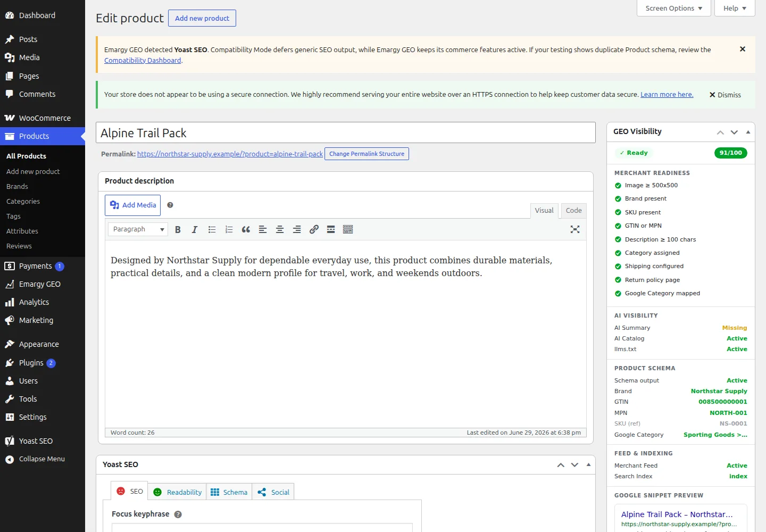Insert Read More tag
Image resolution: width=766 pixels, height=532 pixels.
point(331,229)
